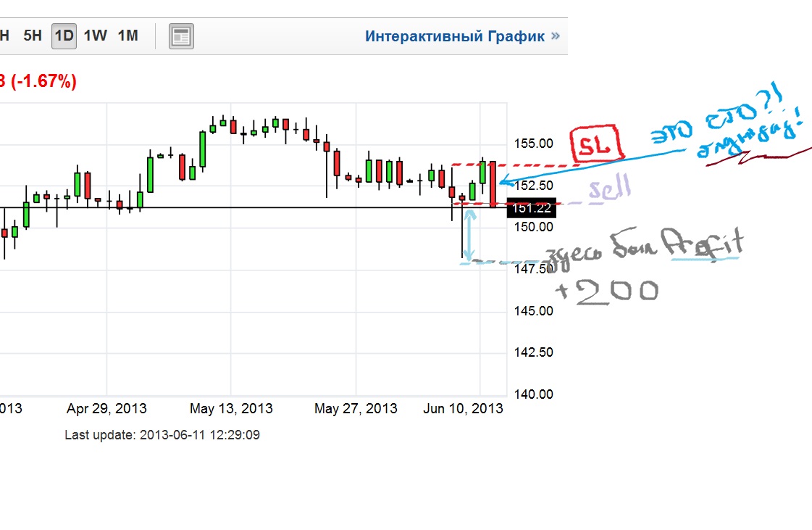Click the 150.00 price axis label
The width and height of the screenshot is (812, 530).
pos(533,227)
